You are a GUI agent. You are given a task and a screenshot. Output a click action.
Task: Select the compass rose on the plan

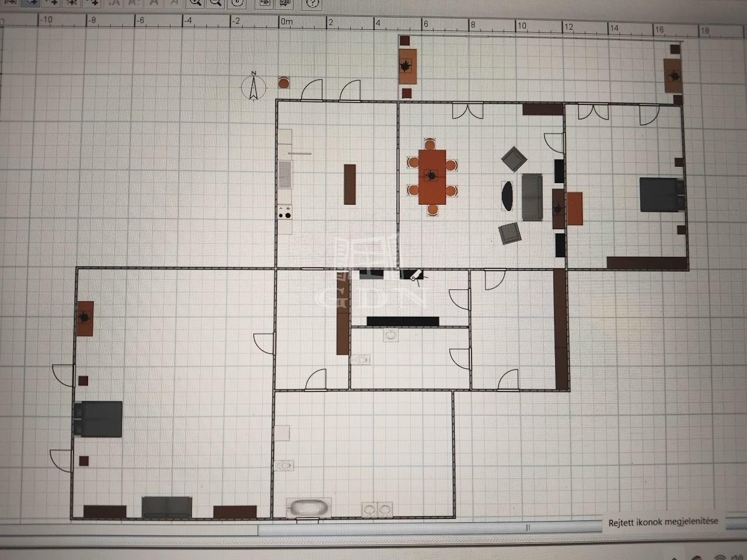point(253,86)
